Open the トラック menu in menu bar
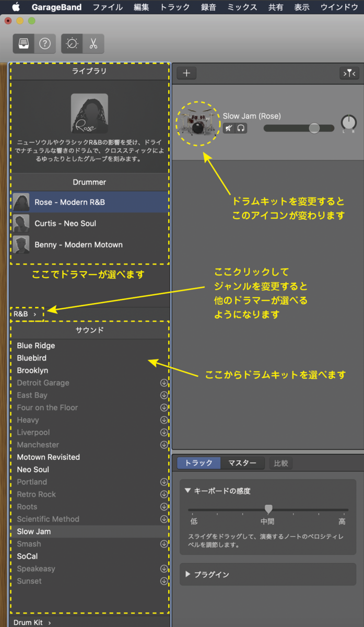This screenshot has height=627, width=364. pyautogui.click(x=175, y=7)
